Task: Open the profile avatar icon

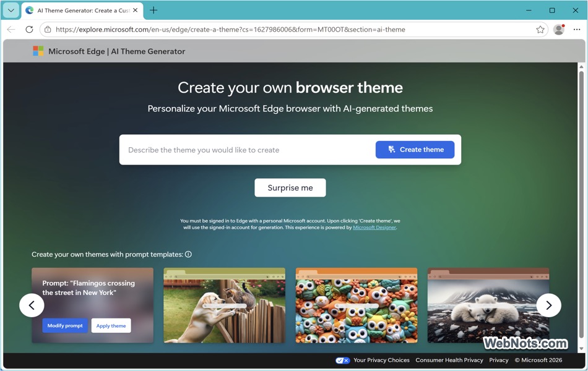Action: (559, 29)
